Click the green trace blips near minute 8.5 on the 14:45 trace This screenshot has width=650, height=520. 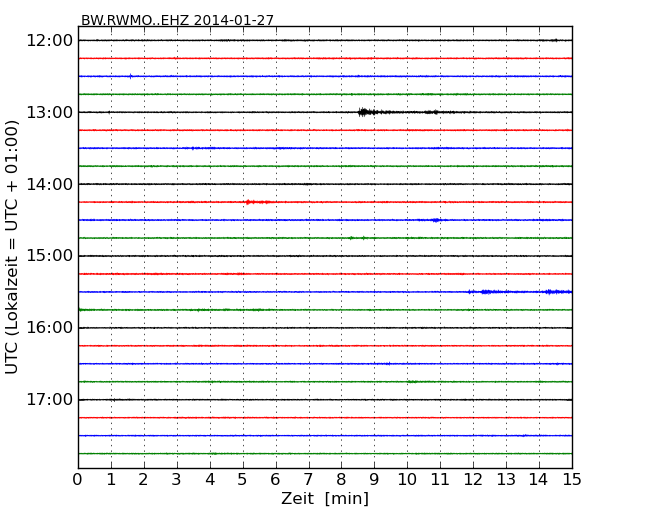point(357,238)
